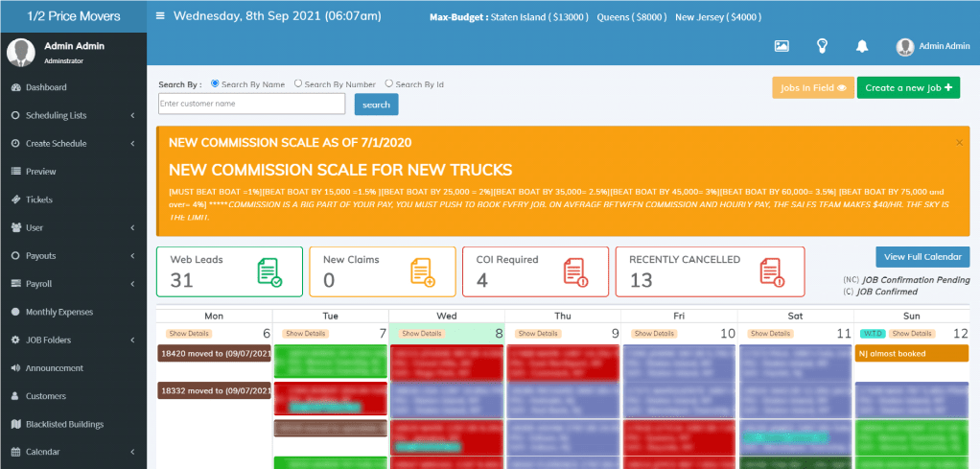Select the Search By Id radio button
Screen dimensions: 980x469
(x=388, y=83)
